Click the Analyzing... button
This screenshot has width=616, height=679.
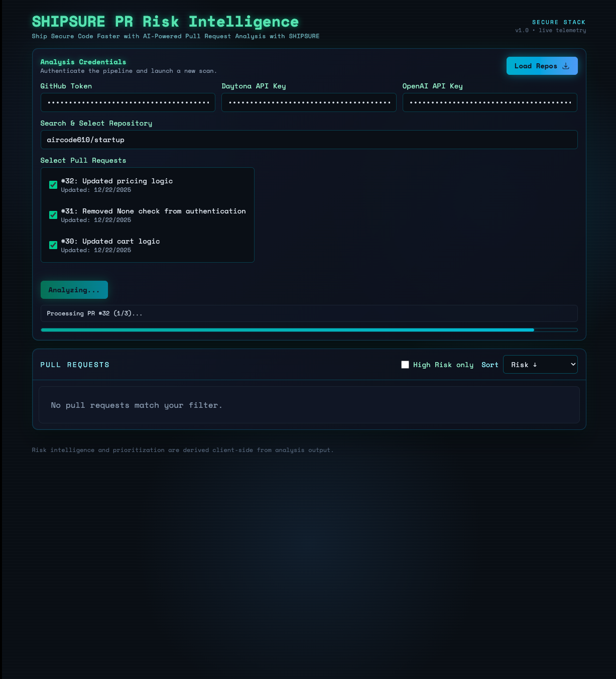74,290
